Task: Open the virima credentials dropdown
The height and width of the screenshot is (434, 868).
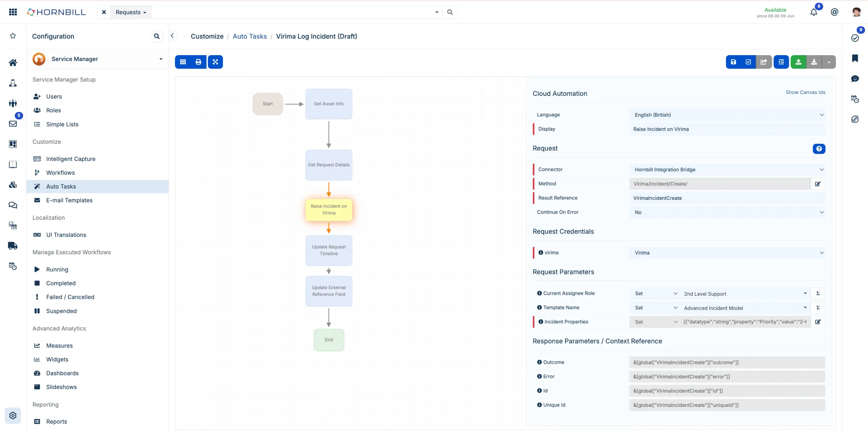Action: coord(727,253)
